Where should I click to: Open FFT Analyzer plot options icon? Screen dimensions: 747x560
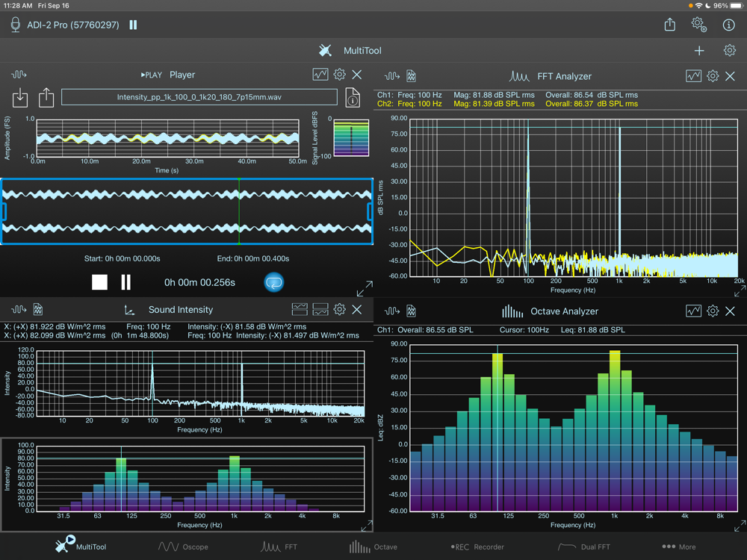tap(693, 76)
